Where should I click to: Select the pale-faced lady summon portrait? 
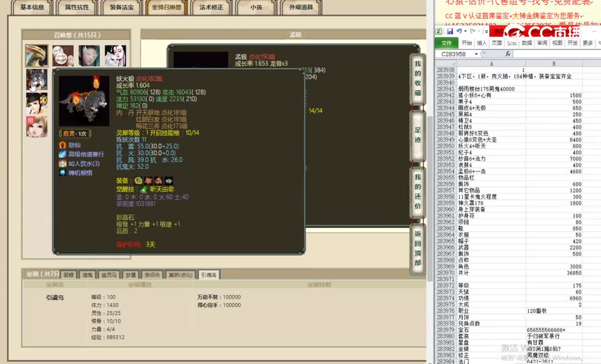[89, 56]
